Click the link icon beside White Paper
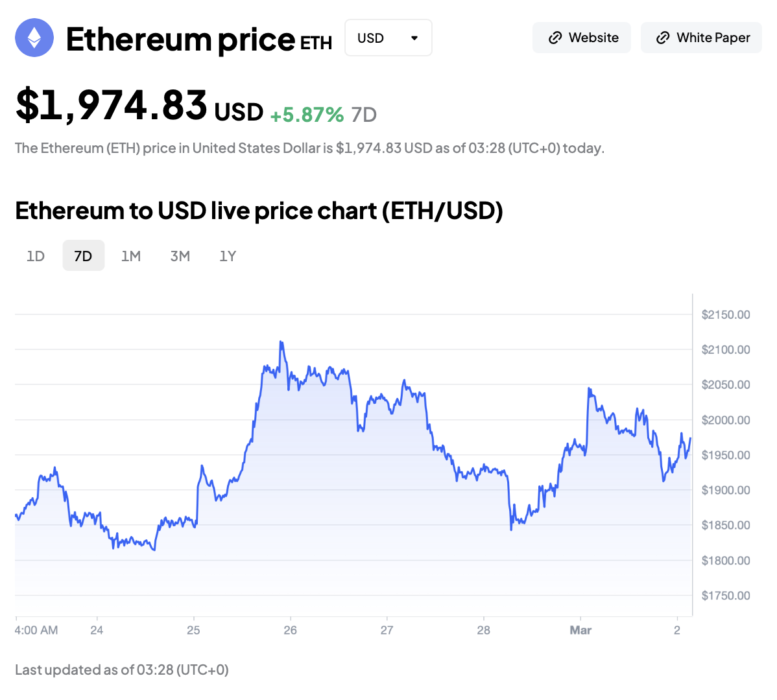The width and height of the screenshot is (777, 700). [x=662, y=38]
